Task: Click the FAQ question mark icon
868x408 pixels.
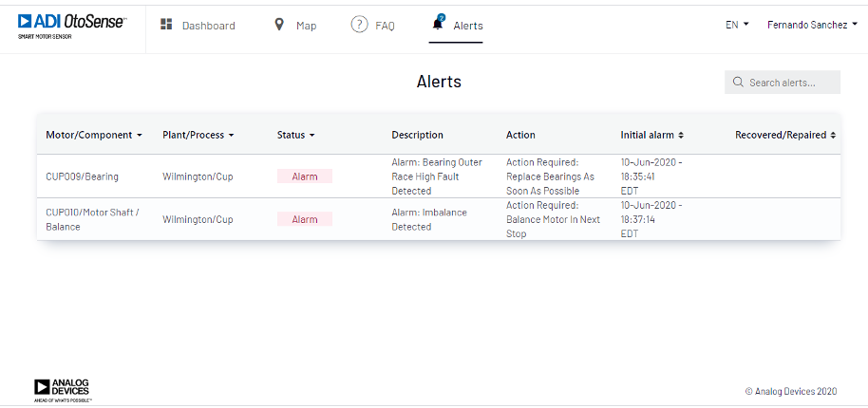Action: (x=359, y=25)
